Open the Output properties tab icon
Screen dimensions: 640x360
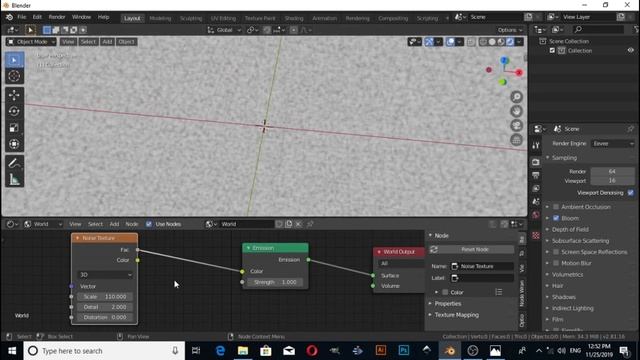click(x=536, y=176)
